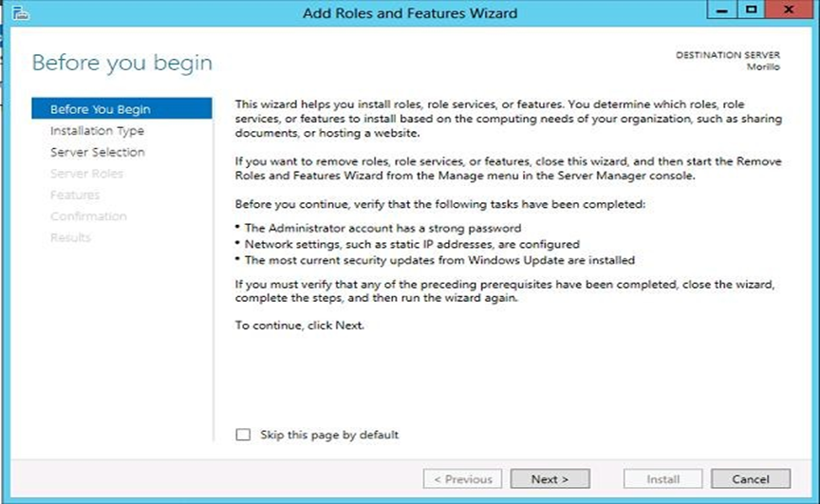This screenshot has height=504, width=820.
Task: Close the wizard with the red X
Action: pos(787,12)
